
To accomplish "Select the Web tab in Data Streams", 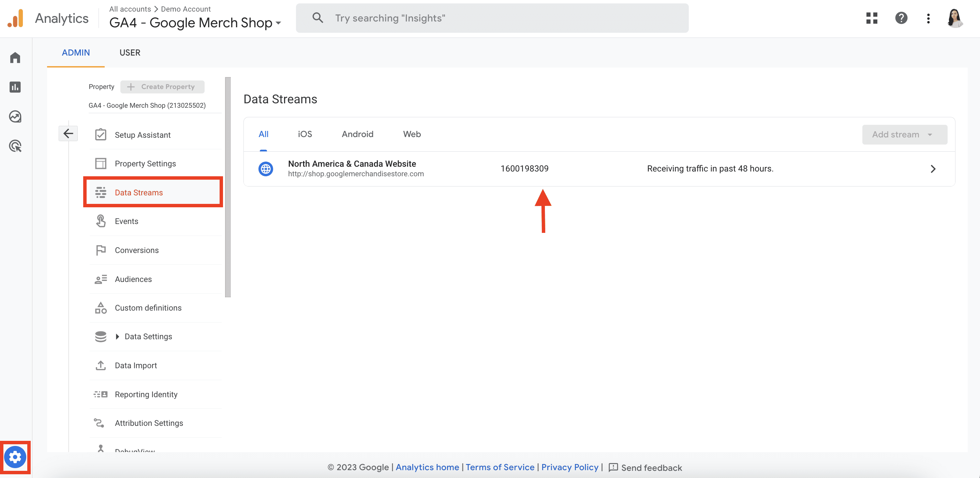I will point(412,134).
